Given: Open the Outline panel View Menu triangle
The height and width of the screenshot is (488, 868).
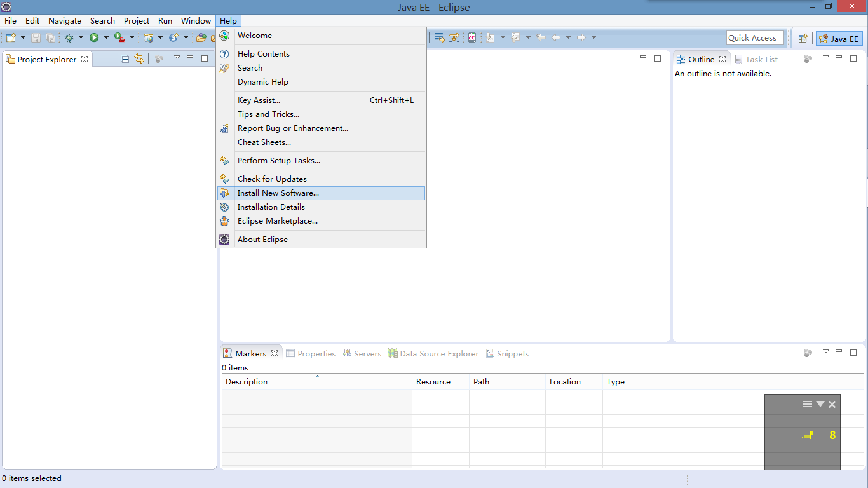Looking at the screenshot, I should pyautogui.click(x=826, y=57).
